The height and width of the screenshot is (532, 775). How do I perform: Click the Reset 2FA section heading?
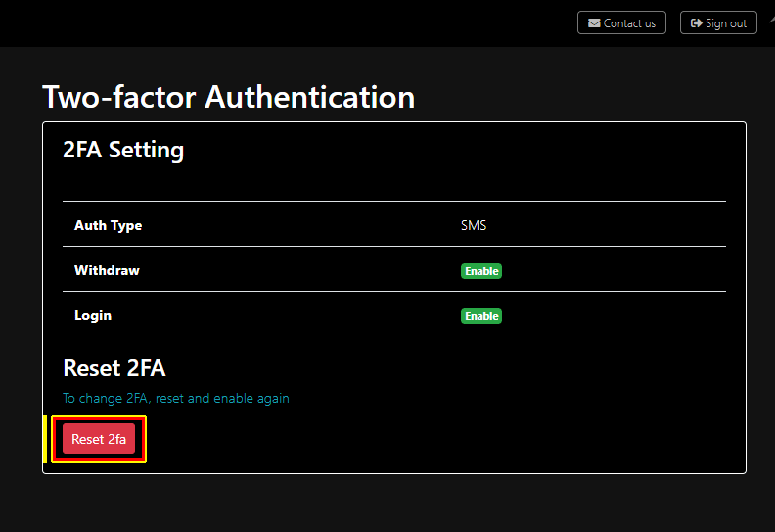[114, 368]
